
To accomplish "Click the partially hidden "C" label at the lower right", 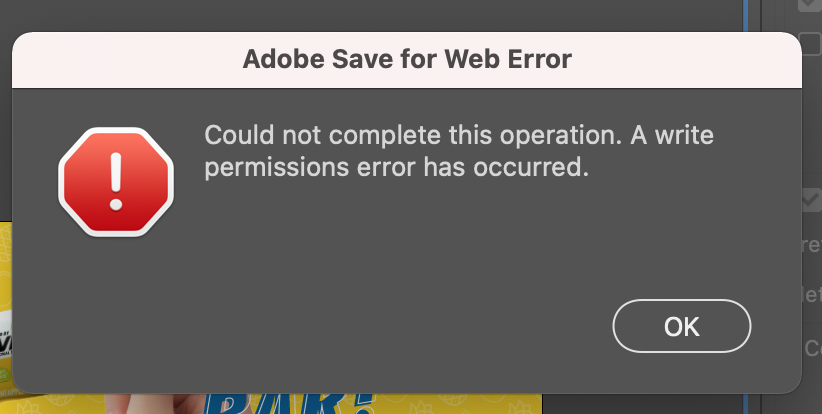I will 813,347.
